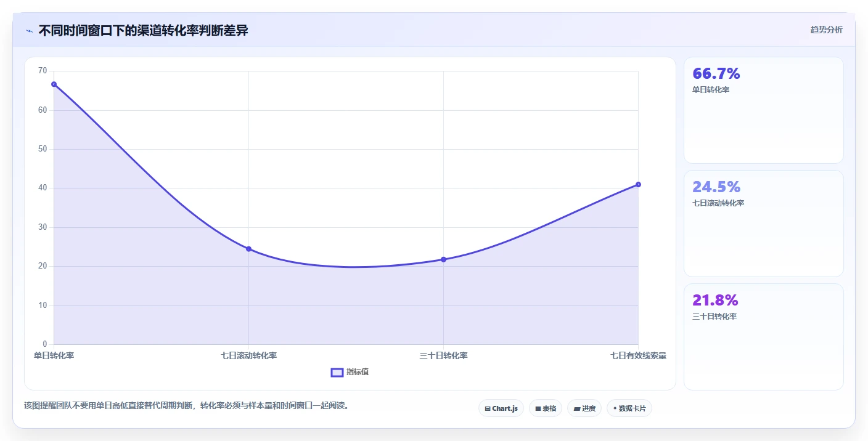Click the icon inside the 数据卡片 tag
Viewport: 868px width, 441px height.
(x=615, y=408)
